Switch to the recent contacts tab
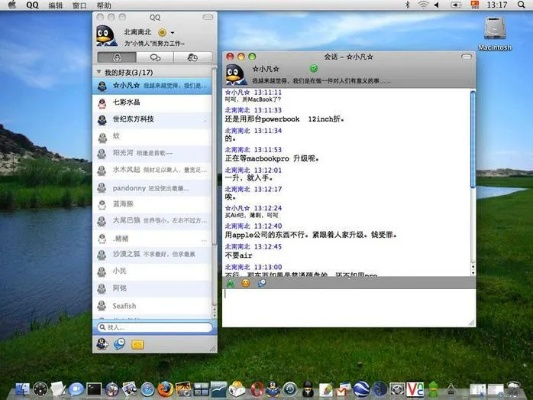This screenshot has width=533, height=400. click(193, 57)
